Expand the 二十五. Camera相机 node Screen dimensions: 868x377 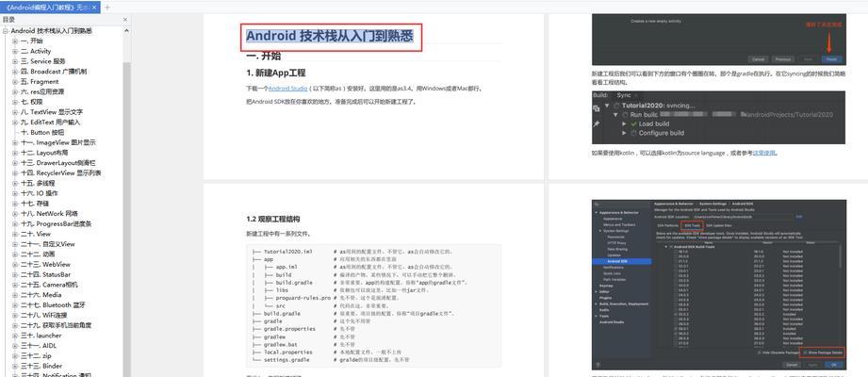point(15,285)
